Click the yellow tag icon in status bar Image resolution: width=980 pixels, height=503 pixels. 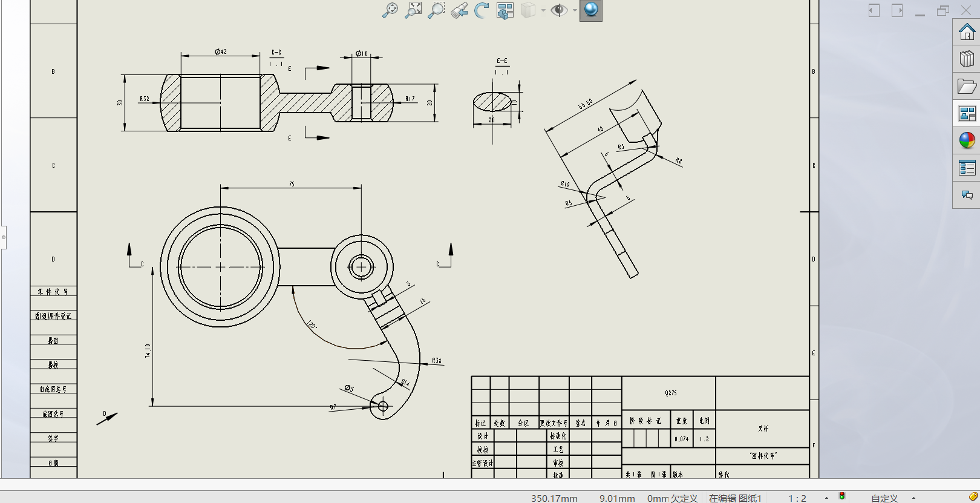point(973,497)
